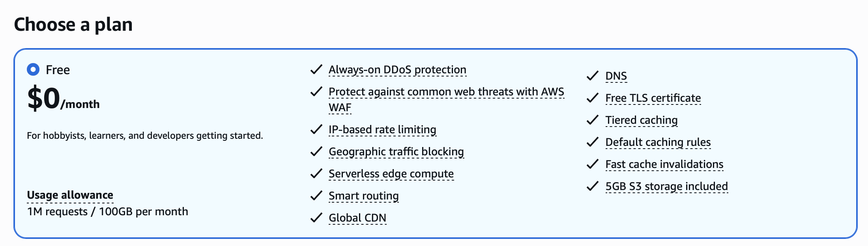
Task: Click Default caching rules feature
Action: click(x=658, y=142)
